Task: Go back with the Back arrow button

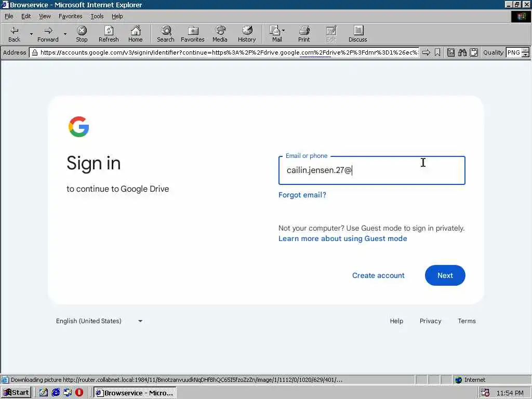Action: click(x=14, y=34)
